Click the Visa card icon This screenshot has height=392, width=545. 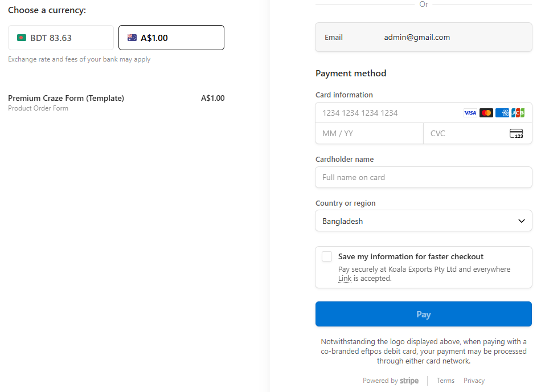[x=470, y=113]
